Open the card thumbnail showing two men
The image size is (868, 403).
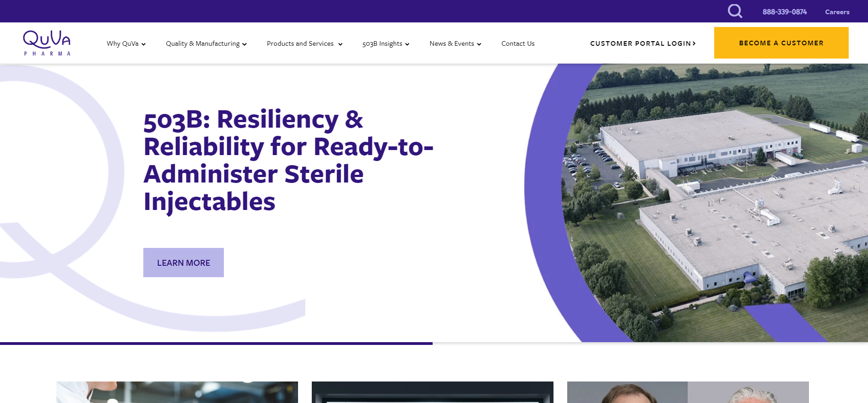(688, 392)
